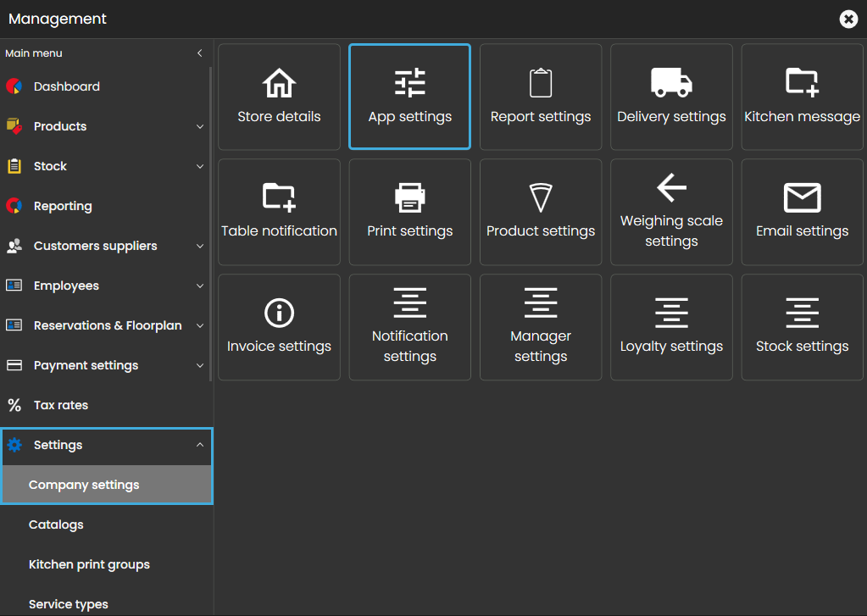
Task: Expand the Products menu chevron
Action: (200, 127)
